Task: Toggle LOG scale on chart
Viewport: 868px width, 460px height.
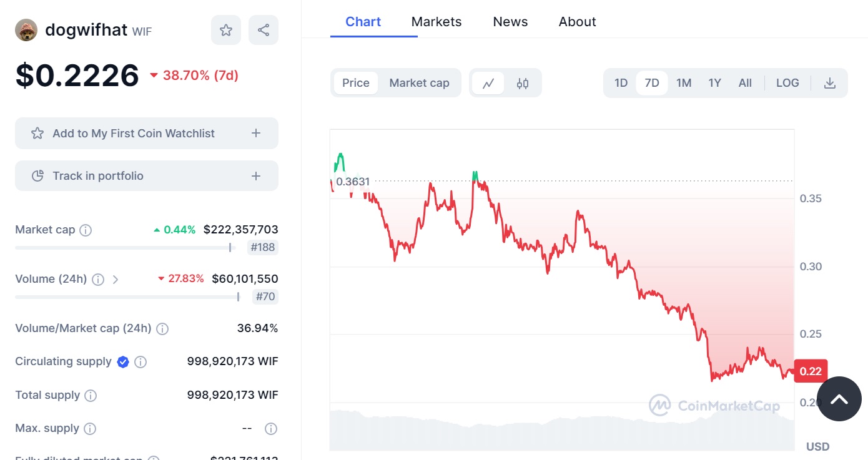Action: point(787,83)
